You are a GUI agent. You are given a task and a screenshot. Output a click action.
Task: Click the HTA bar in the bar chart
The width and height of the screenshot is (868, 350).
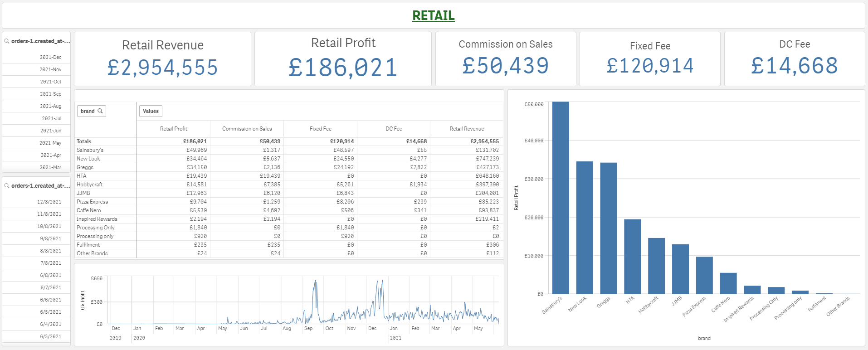pos(632,257)
